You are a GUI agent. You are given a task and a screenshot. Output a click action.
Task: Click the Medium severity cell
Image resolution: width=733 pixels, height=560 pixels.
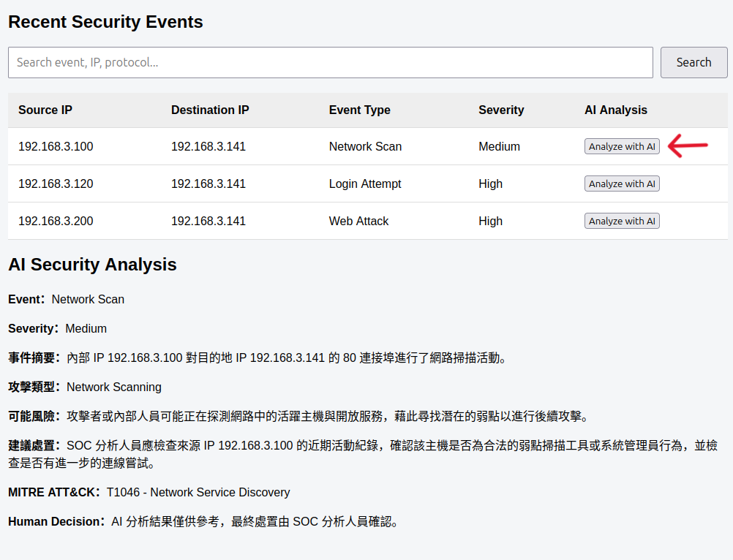(499, 146)
